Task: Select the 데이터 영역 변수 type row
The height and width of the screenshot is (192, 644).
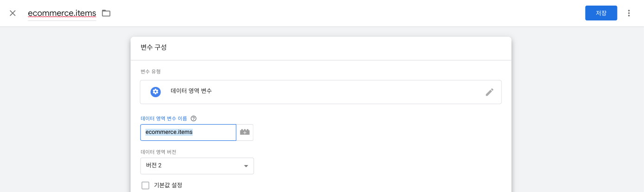Action: (321, 92)
